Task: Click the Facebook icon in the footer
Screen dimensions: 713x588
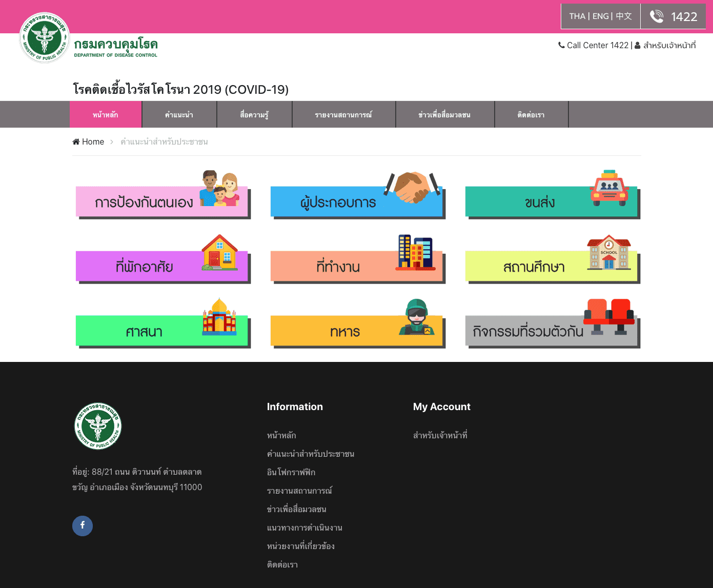Action: 82,525
